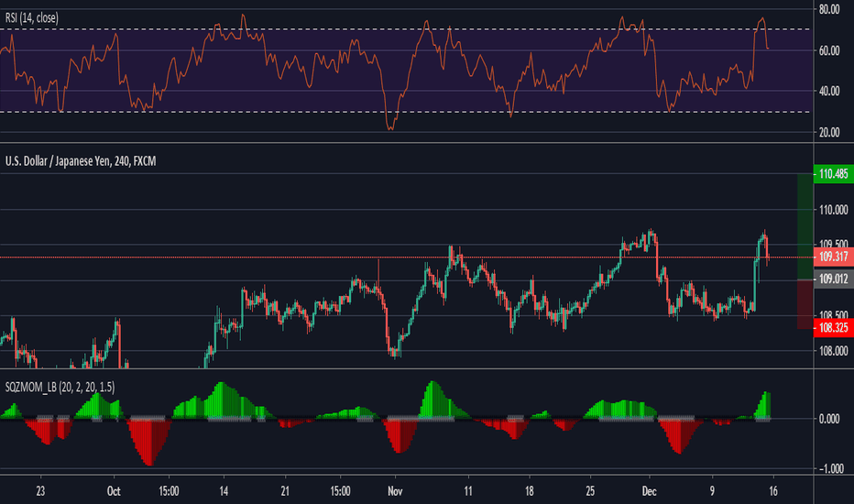Select the green 110.485 target price label

(833, 174)
